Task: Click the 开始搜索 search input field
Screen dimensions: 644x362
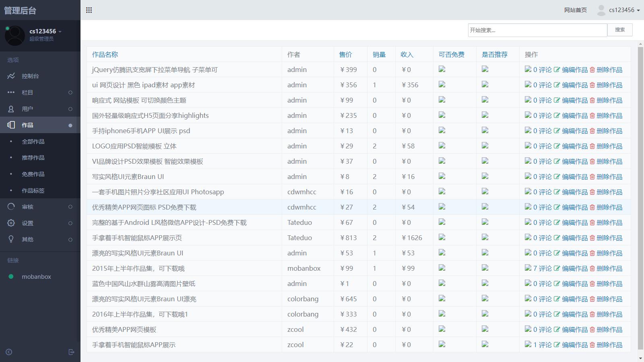Action: pos(537,30)
